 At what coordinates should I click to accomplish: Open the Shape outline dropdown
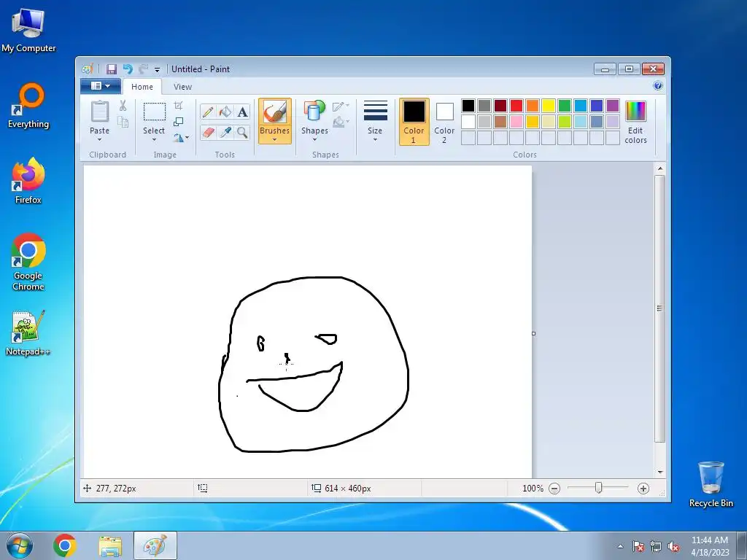(341, 106)
